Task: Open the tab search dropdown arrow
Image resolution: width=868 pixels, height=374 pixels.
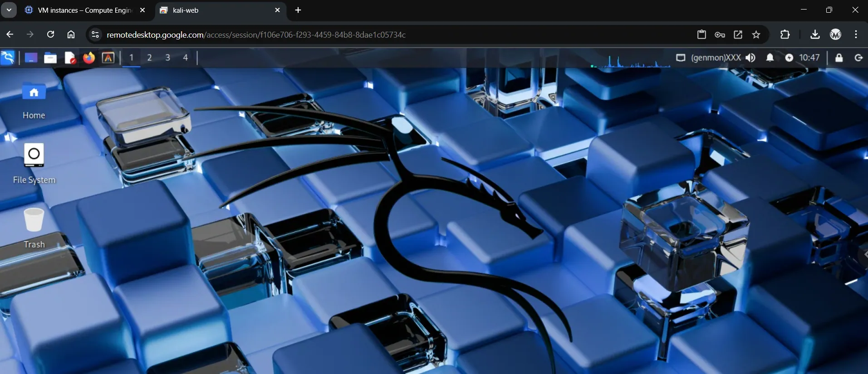Action: coord(9,10)
